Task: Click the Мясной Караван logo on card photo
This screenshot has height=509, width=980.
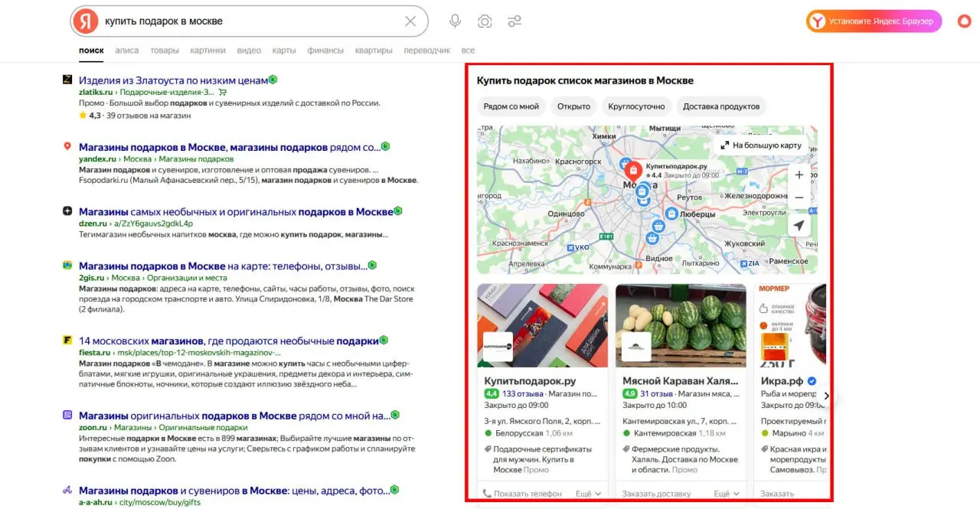Action: pyautogui.click(x=636, y=346)
